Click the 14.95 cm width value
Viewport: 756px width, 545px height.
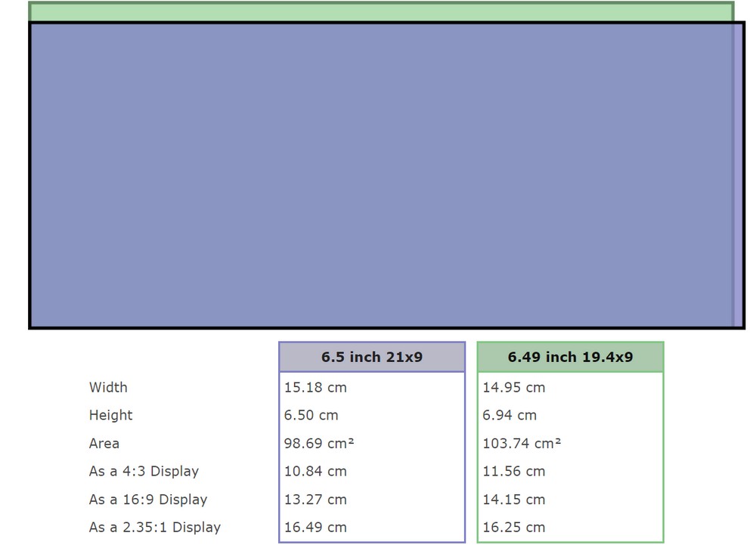514,388
